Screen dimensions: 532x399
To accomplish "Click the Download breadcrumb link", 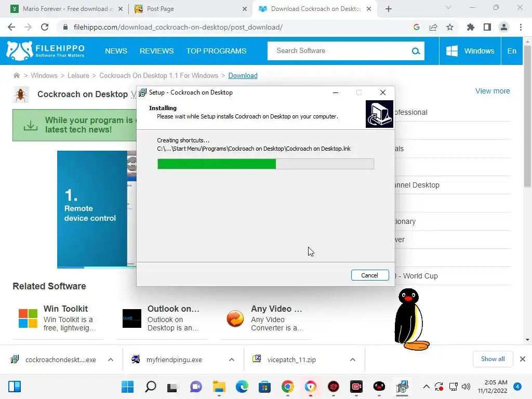I will point(243,76).
